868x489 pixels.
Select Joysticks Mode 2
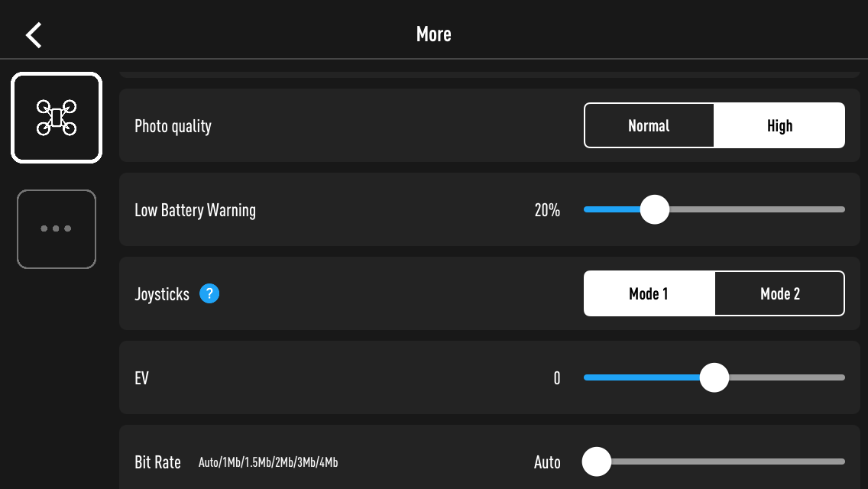pyautogui.click(x=780, y=293)
